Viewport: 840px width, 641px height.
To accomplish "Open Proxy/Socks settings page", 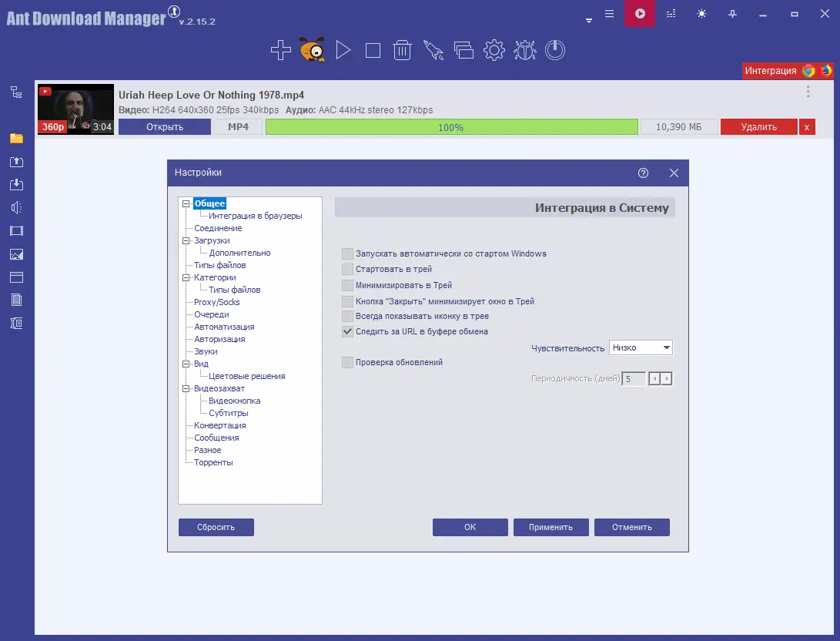I will tap(216, 302).
